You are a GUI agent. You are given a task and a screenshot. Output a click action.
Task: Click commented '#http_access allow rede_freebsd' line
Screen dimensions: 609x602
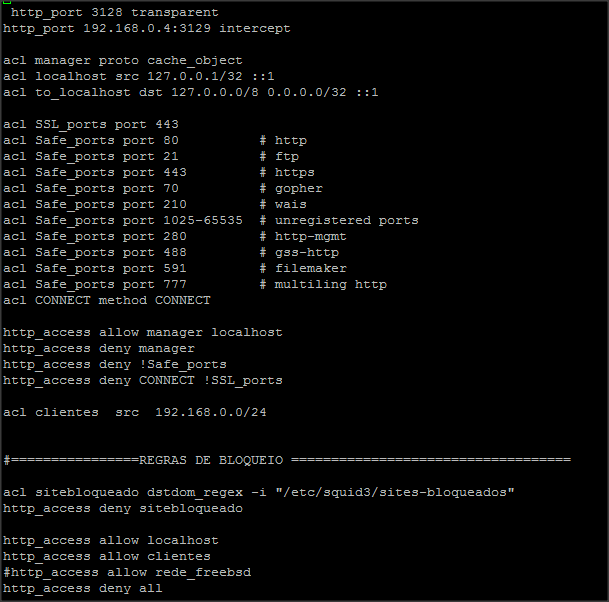(x=126, y=572)
